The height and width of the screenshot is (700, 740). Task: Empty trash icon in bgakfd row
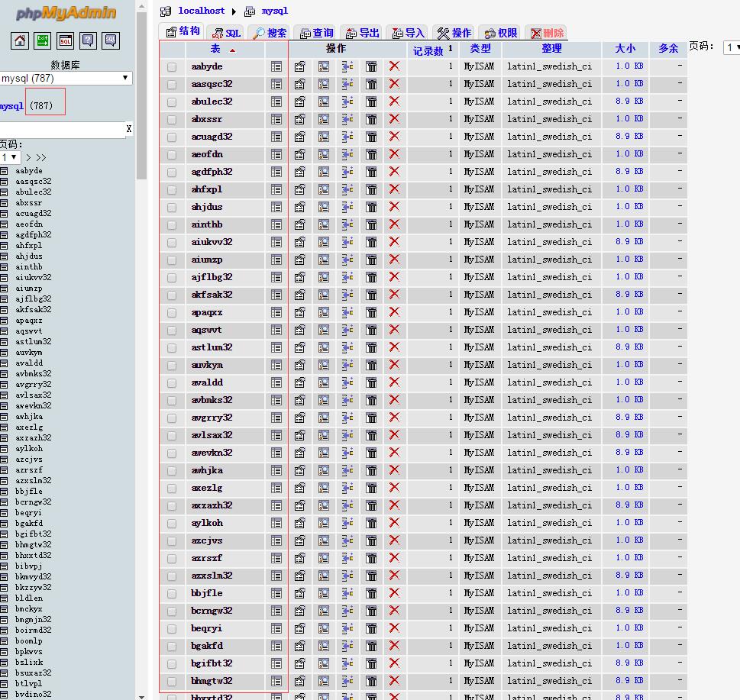(x=371, y=647)
